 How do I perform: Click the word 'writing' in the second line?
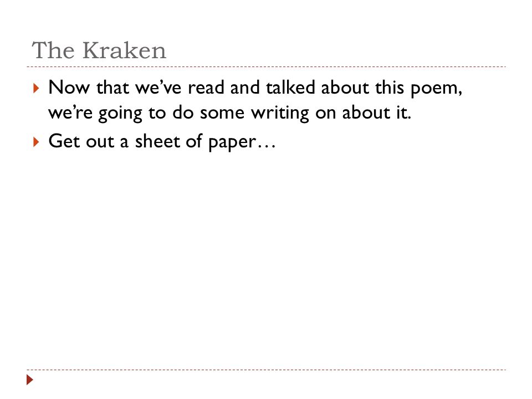[280, 113]
